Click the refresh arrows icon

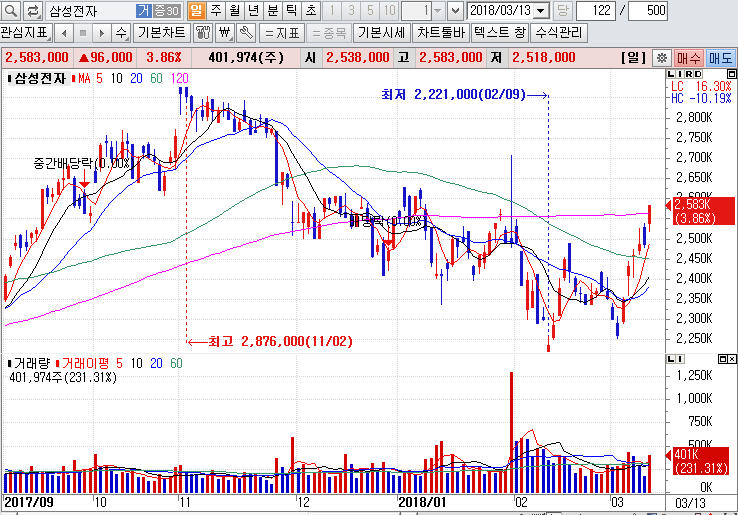(x=32, y=11)
